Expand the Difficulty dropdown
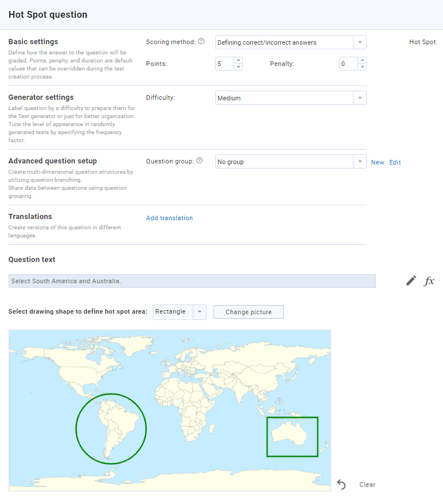Screen dimensions: 443x504 coord(359,98)
